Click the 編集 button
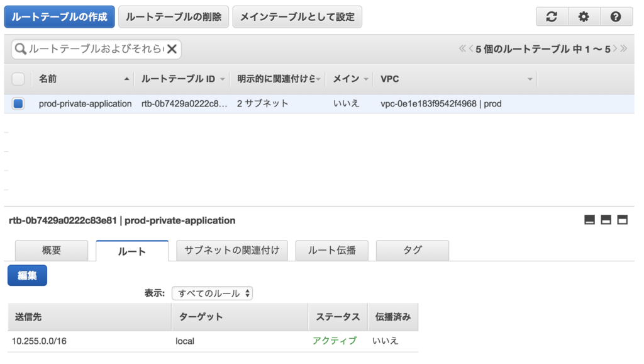This screenshot has height=364, width=644. pos(27,275)
